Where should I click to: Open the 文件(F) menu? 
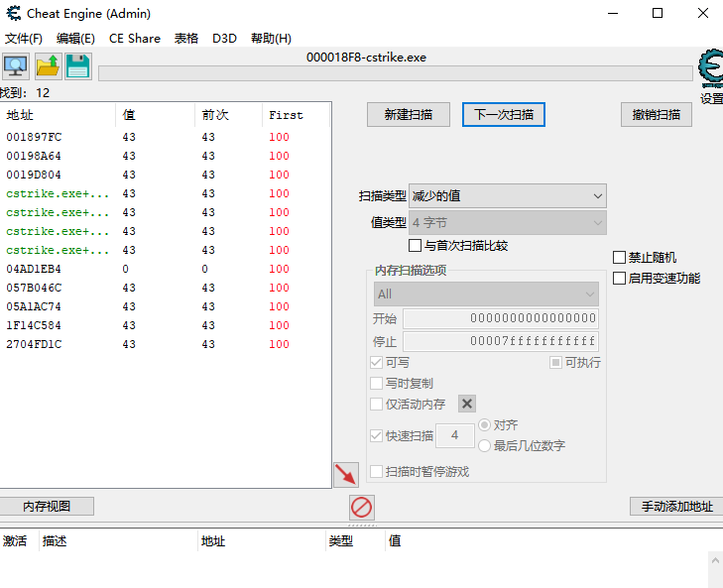pos(24,39)
